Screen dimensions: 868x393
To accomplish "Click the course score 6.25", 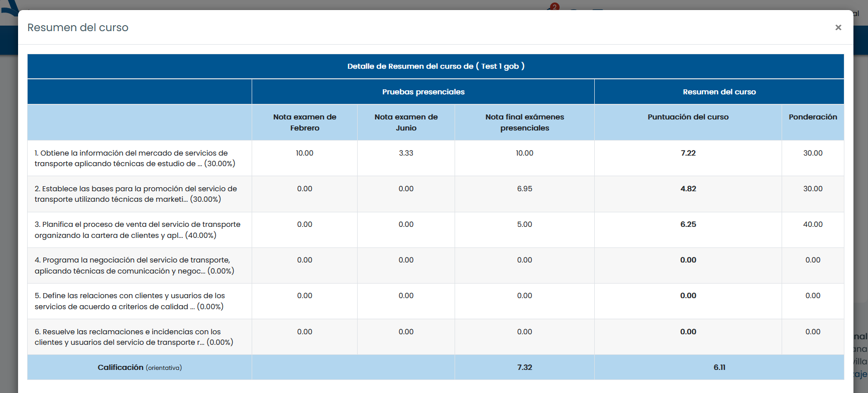I will coord(688,224).
